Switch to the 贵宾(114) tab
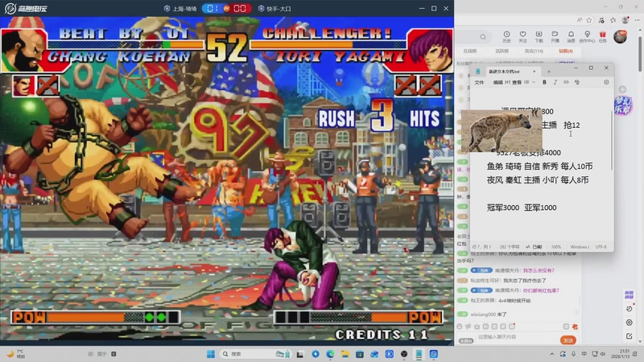 [x=534, y=51]
